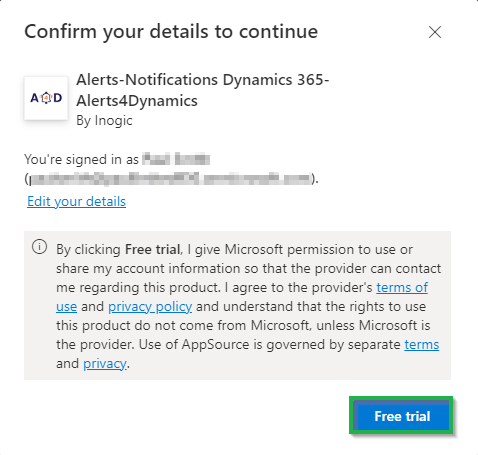This screenshot has height=455, width=478.
Task: Close the Confirm your details dialog
Action: [435, 32]
